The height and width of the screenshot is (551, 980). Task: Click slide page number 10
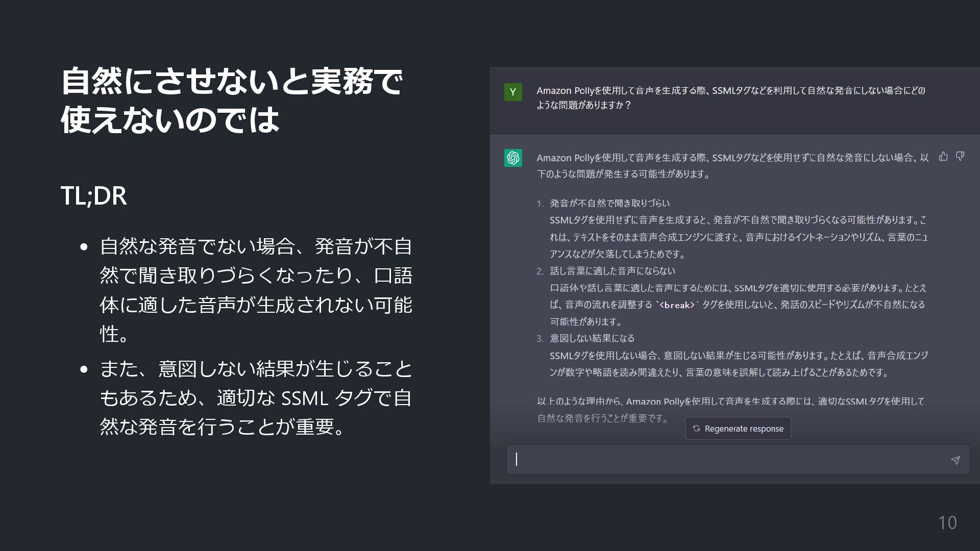click(947, 522)
